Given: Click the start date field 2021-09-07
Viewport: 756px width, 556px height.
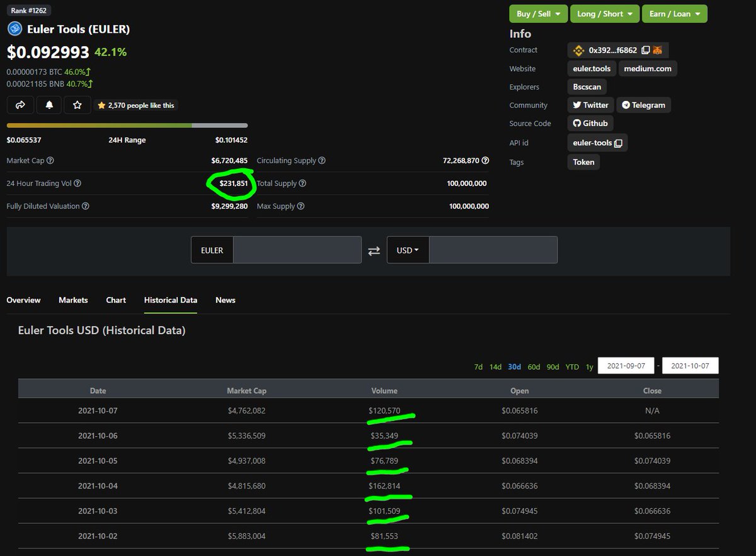Looking at the screenshot, I should [x=626, y=366].
